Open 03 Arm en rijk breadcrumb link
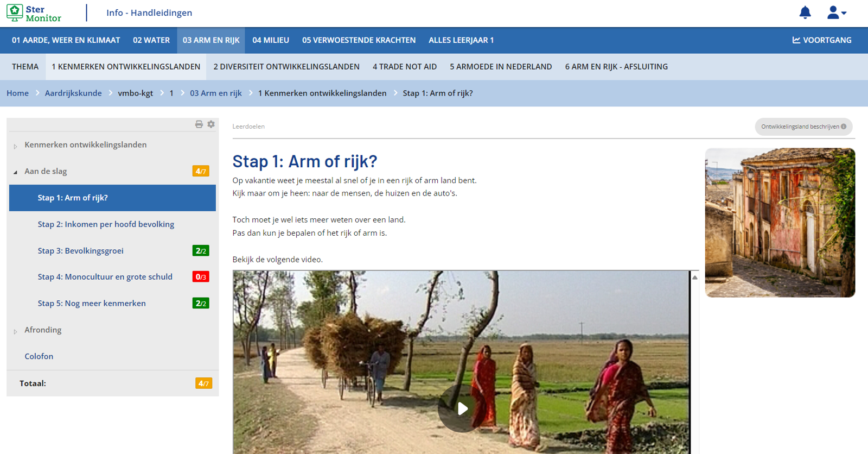Viewport: 868px width, 454px height. point(216,93)
